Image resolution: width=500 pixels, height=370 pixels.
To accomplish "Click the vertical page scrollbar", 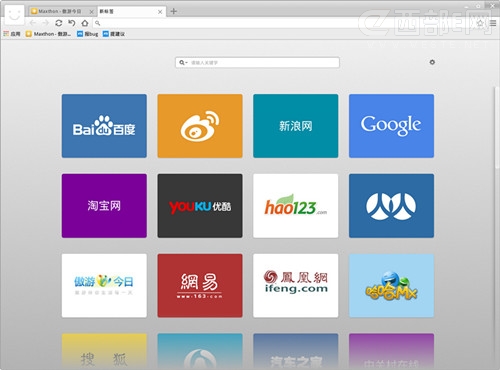I will point(496,127).
